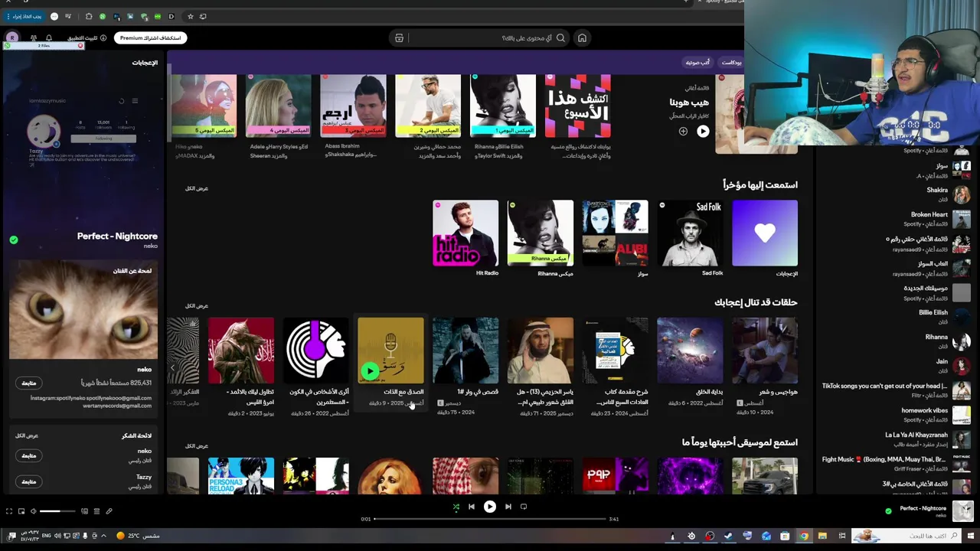This screenshot has height=551, width=980.
Task: Toggle saved check in bottom player bar
Action: [x=888, y=511]
